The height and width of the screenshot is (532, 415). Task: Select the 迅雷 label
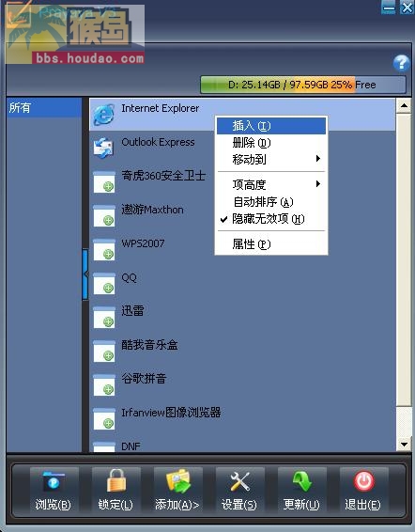click(x=132, y=311)
